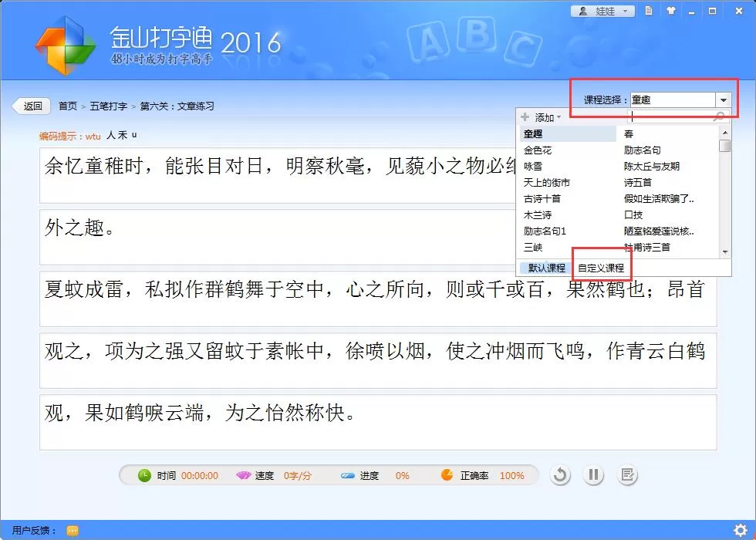The image size is (756, 540).
Task: Click course list scroll down arrow
Action: 724,252
